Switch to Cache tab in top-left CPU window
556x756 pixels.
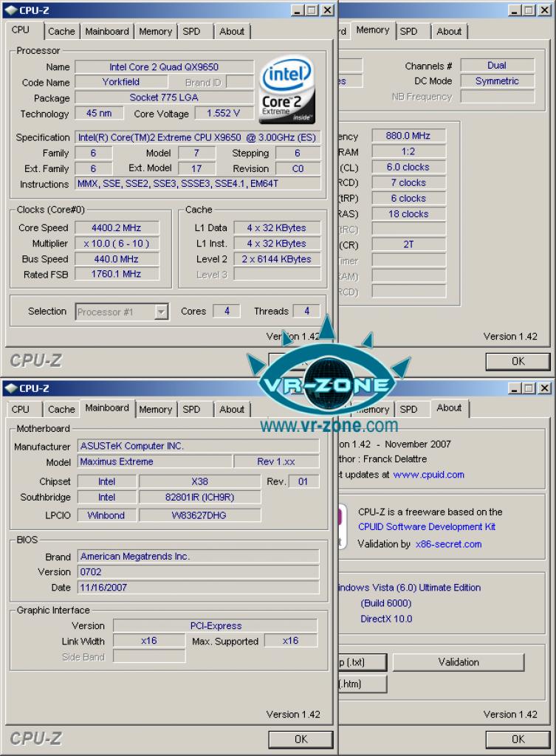click(61, 31)
